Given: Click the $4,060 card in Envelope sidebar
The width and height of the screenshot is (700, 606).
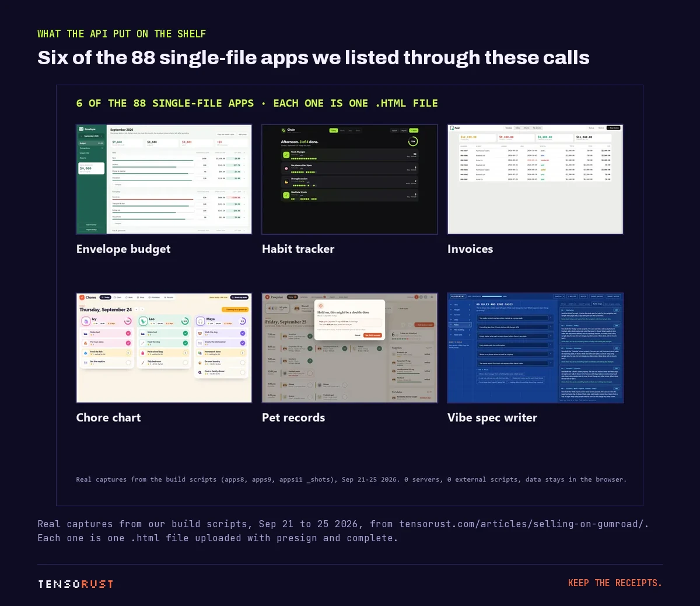Looking at the screenshot, I should click(x=91, y=169).
